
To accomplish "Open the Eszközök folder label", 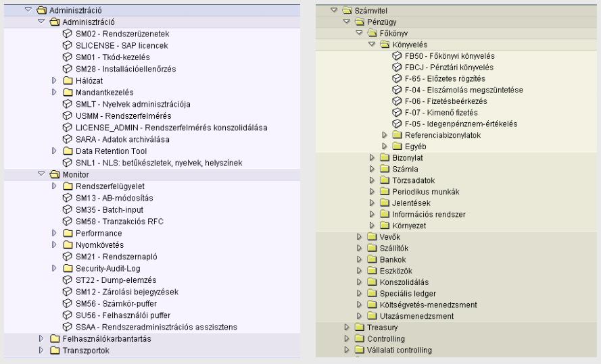I will click(396, 271).
